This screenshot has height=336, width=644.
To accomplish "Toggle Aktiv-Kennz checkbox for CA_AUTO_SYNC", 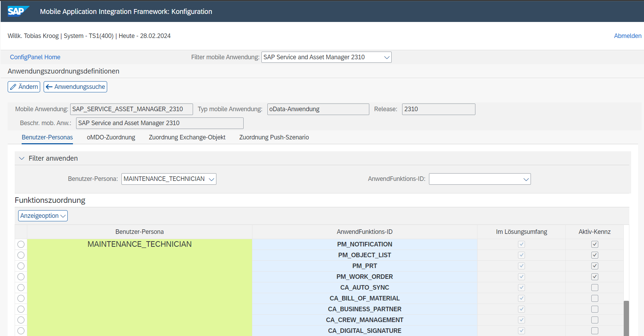I will click(x=595, y=288).
